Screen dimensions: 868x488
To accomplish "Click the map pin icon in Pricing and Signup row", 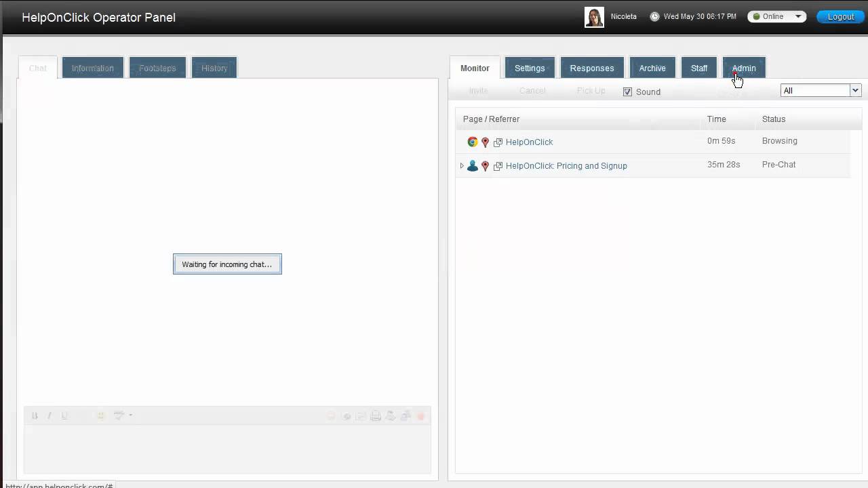I will coord(485,166).
